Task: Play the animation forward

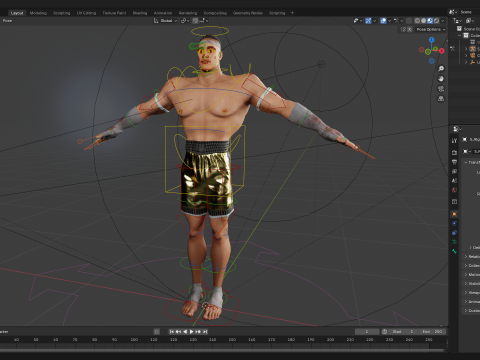Action: [192, 332]
